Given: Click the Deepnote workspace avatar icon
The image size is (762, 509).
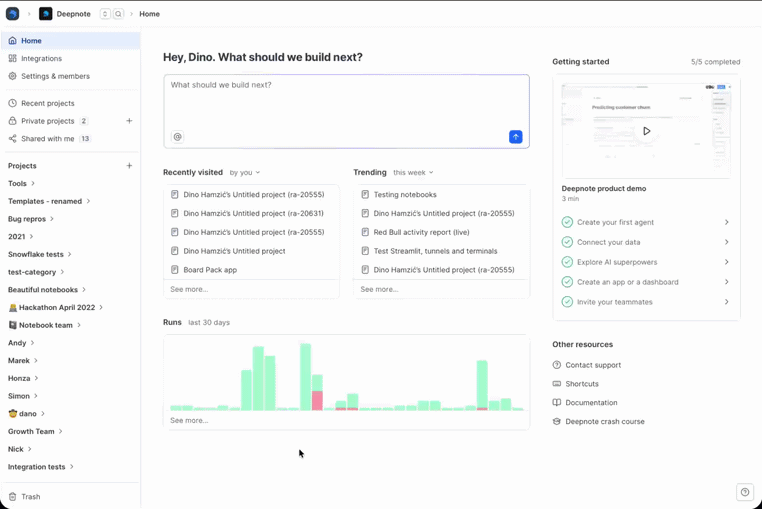Looking at the screenshot, I should point(46,14).
